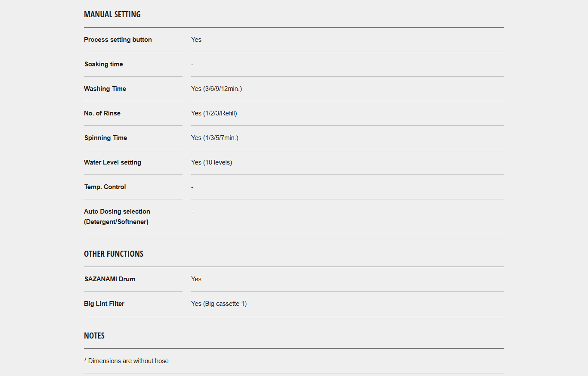Screen dimensions: 588x376
Task: Click the OTHER FUNCTIONS section heading
Action: 114,254
